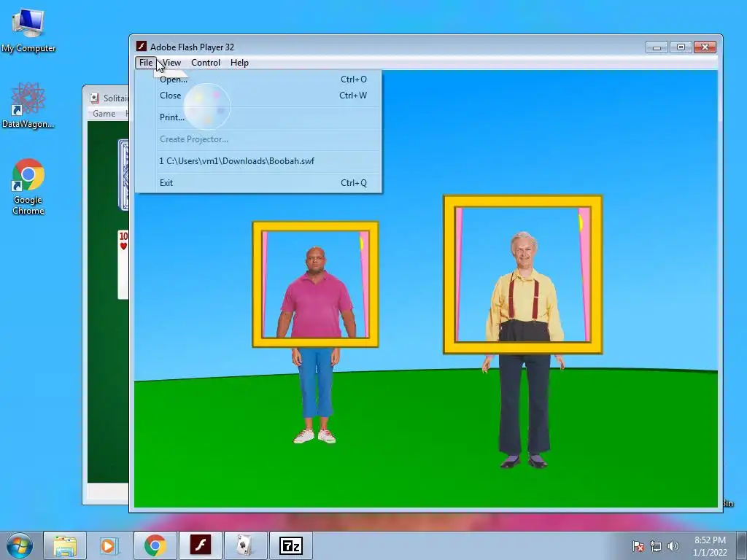Click the Solitaire window title icon
747x560 pixels.
pyautogui.click(x=94, y=98)
